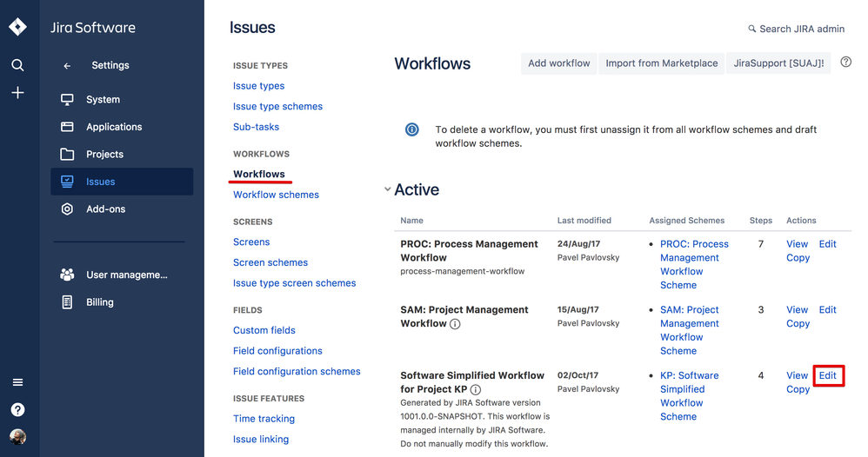This screenshot has height=457, width=868.
Task: Copy the SAM: Project Management Workflow
Action: (798, 324)
